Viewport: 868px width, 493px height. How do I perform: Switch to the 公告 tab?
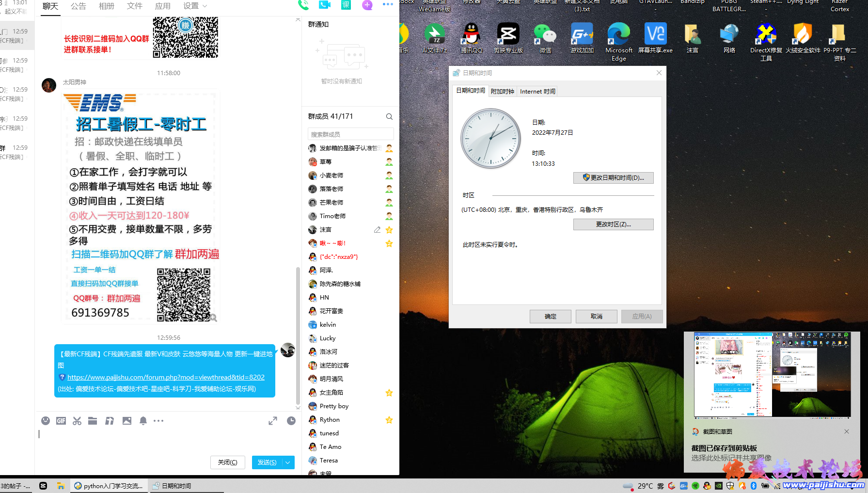(79, 6)
